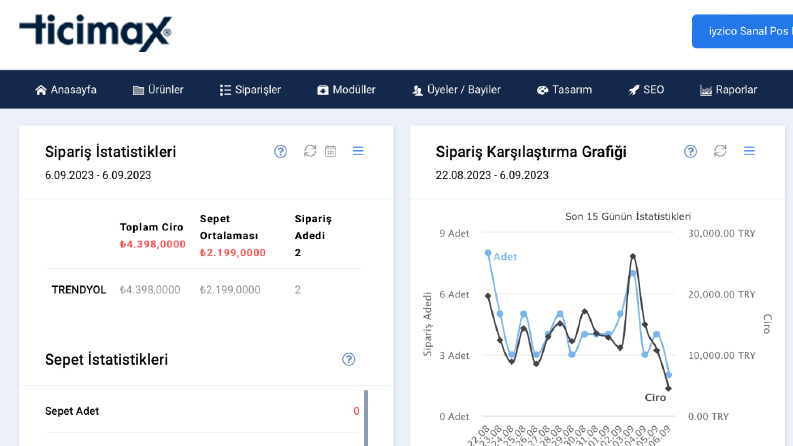Viewport: 793px width, 446px height.
Task: Open the Üyeler / Bayiler menu
Action: click(456, 90)
